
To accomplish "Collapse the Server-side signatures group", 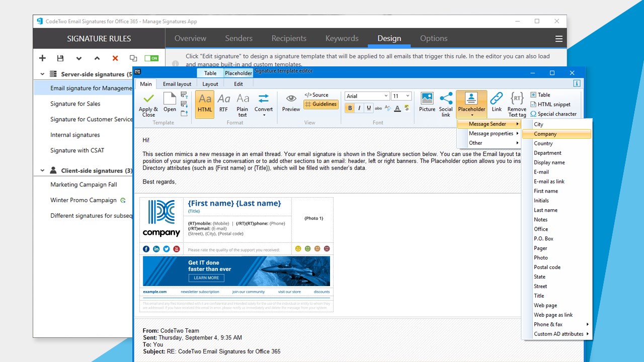I will point(42,74).
